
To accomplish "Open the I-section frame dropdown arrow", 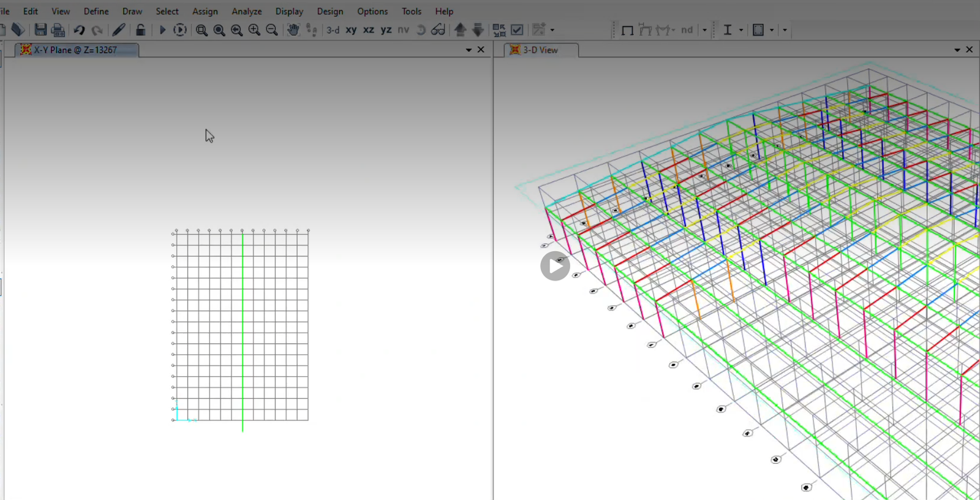I will [x=741, y=29].
